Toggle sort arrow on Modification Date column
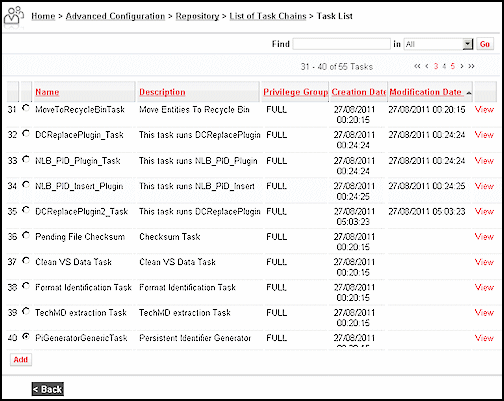504x401 pixels. tap(469, 93)
